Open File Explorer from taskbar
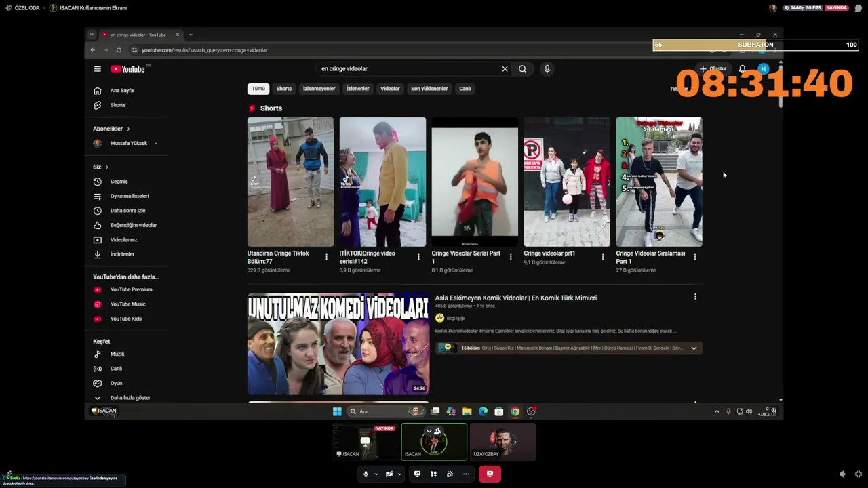Image resolution: width=868 pixels, height=488 pixels. pos(467,411)
